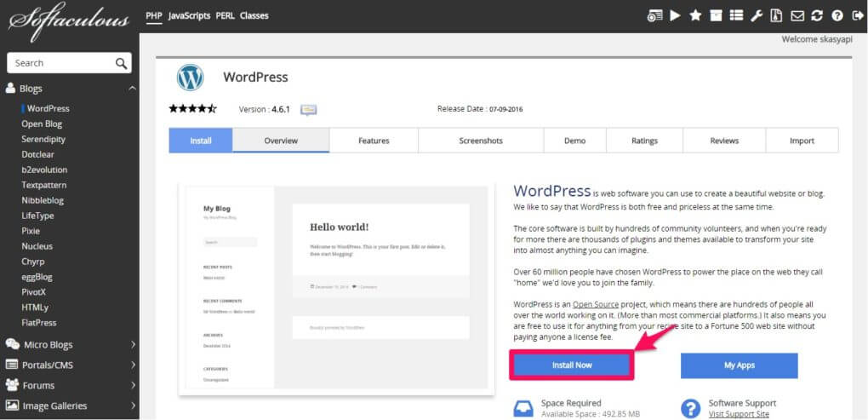Open the Import tab
Viewport: 868px width, 420px height.
(x=802, y=141)
